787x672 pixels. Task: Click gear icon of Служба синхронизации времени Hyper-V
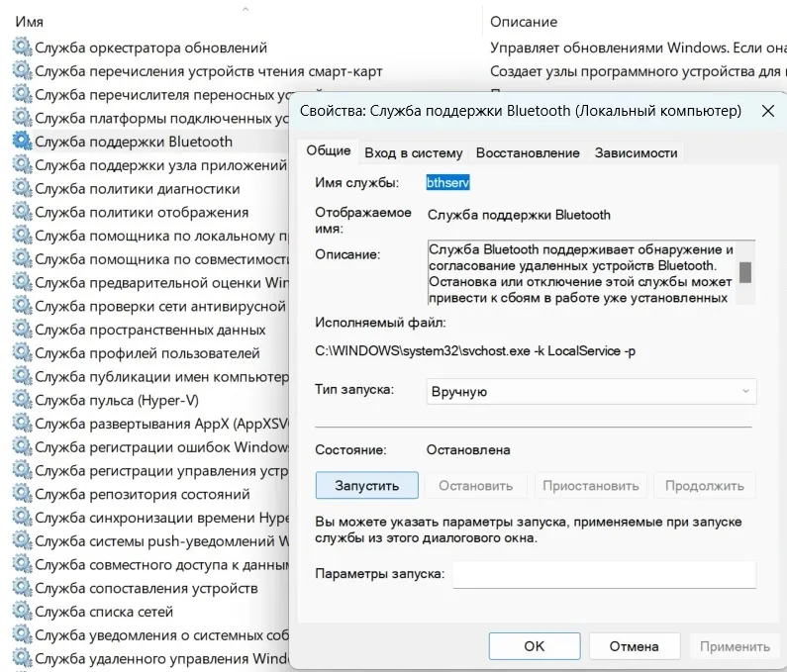[x=22, y=517]
